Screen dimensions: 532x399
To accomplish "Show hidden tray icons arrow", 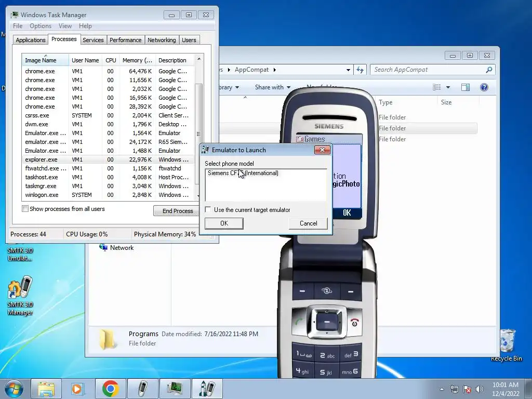I will tap(442, 389).
